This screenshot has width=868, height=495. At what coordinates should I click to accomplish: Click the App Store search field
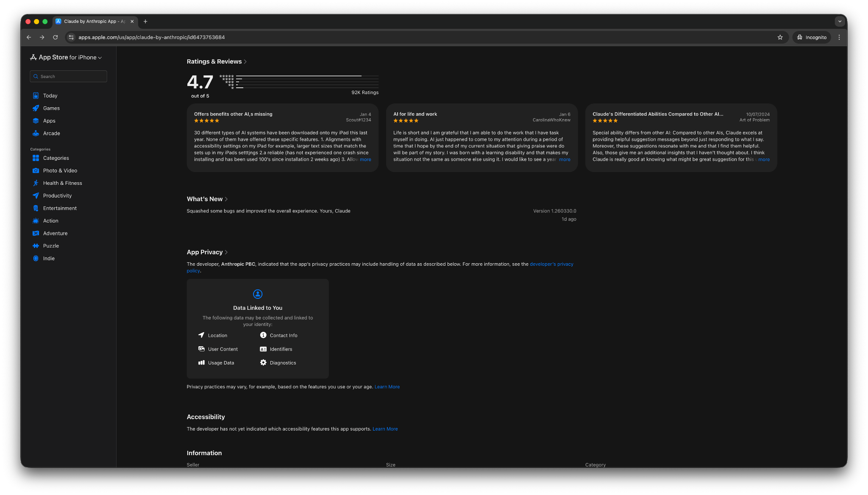(x=69, y=77)
